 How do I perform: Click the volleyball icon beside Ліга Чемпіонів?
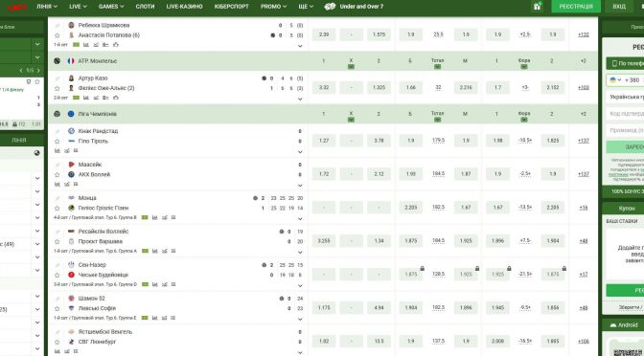57,114
